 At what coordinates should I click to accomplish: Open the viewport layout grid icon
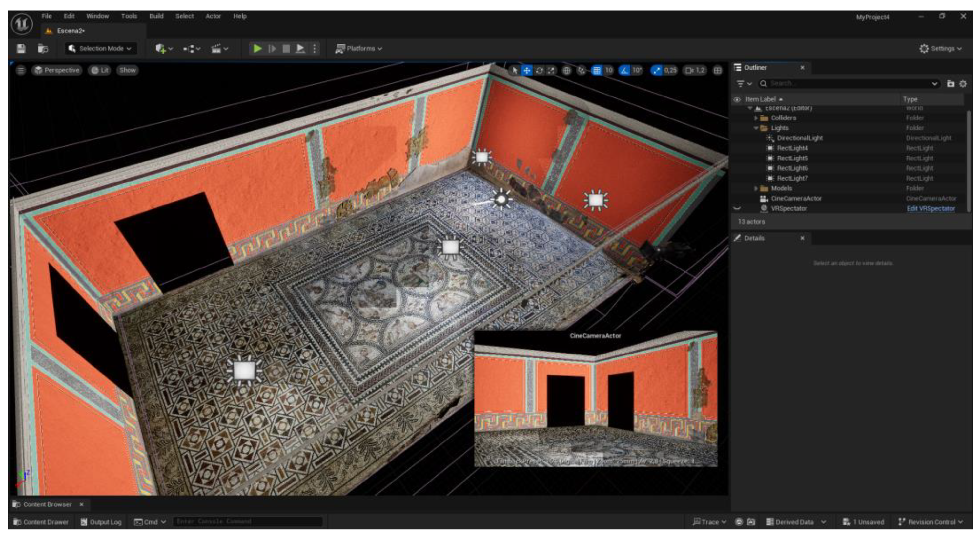pyautogui.click(x=718, y=71)
